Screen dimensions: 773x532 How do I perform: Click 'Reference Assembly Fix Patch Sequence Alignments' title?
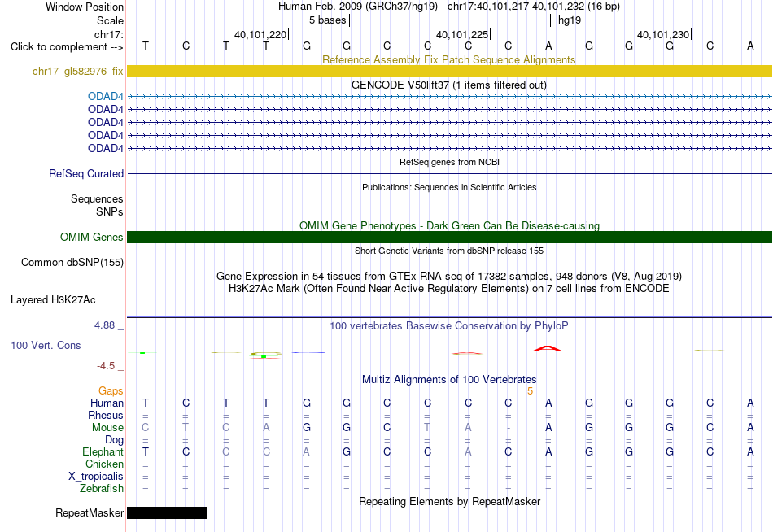tap(449, 59)
